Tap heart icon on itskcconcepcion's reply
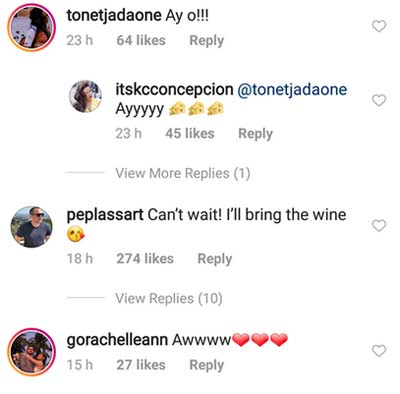The image size is (400, 394). tap(379, 100)
